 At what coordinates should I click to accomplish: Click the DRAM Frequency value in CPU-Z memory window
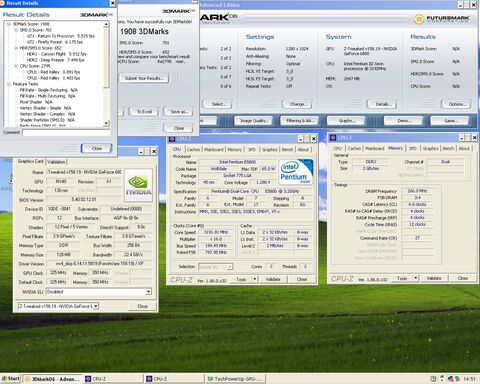tap(417, 191)
